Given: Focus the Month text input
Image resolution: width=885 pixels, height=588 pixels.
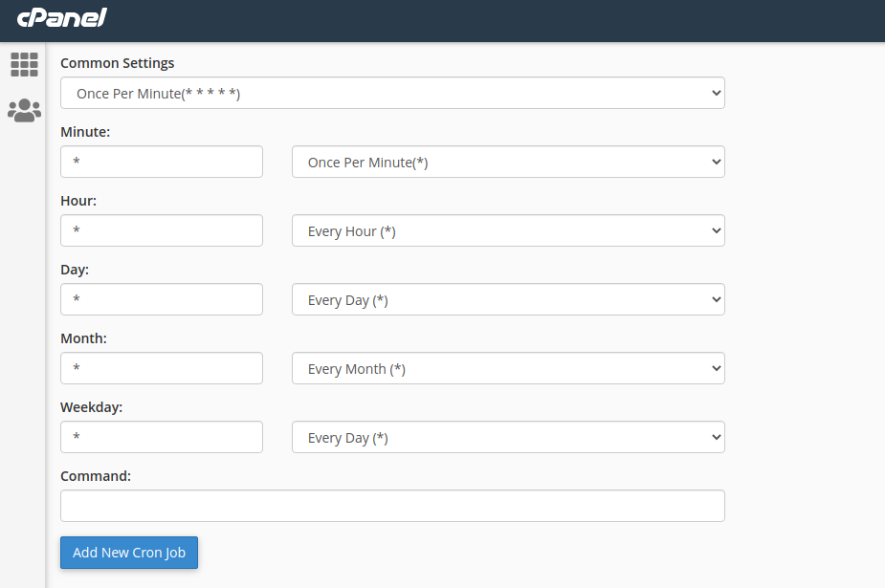Looking at the screenshot, I should tap(161, 369).
